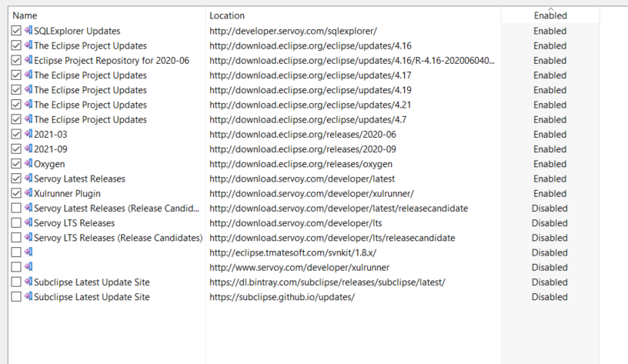
Task: Click the Enabled column header
Action: 550,15
